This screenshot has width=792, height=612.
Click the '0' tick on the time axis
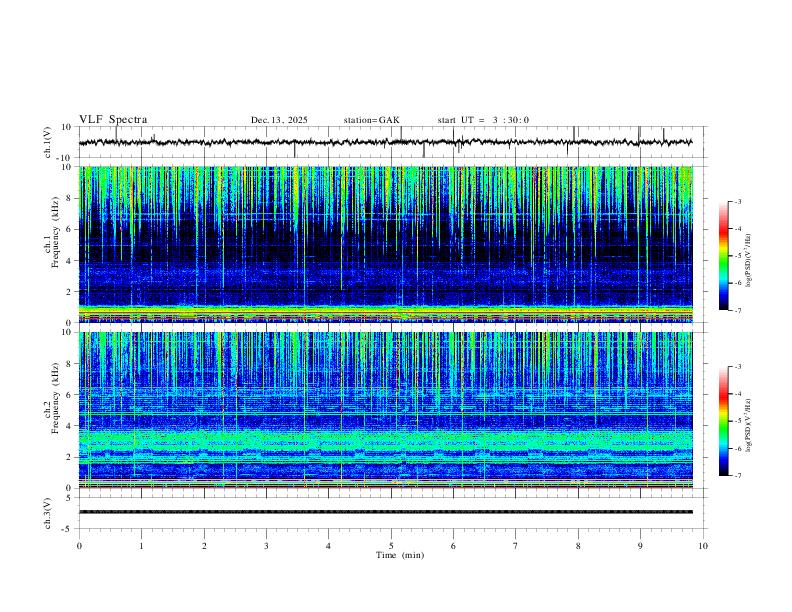pos(79,546)
